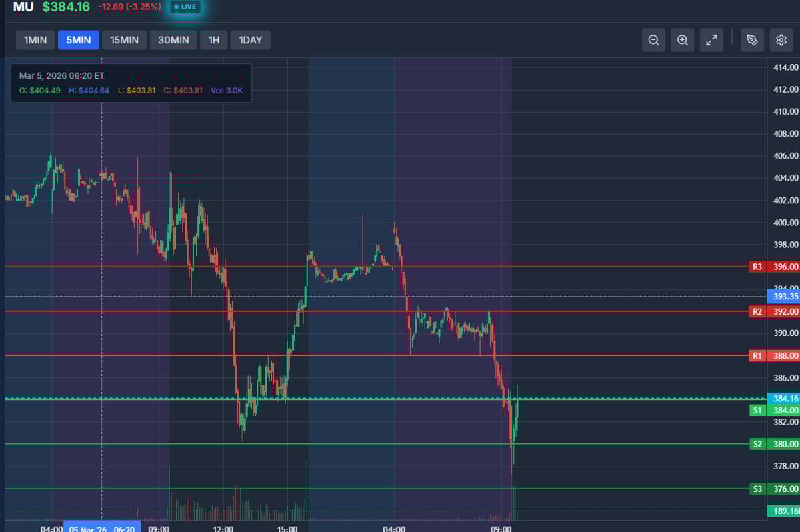Select the highlighted 5MIN timeframe
The height and width of the screenshot is (532, 800).
[x=79, y=40]
